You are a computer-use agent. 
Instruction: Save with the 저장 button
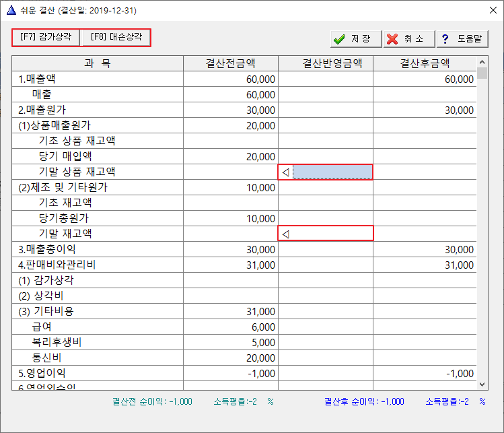coord(356,39)
